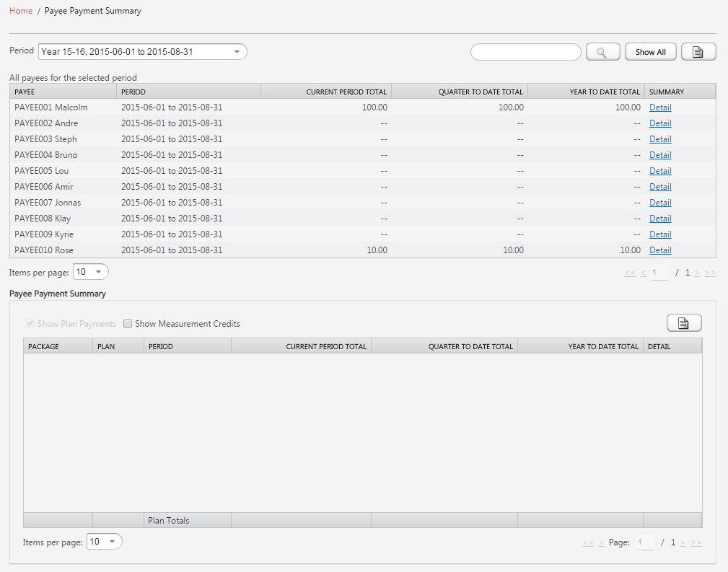Go to previous page of plan table
This screenshot has width=728, height=572.
601,542
